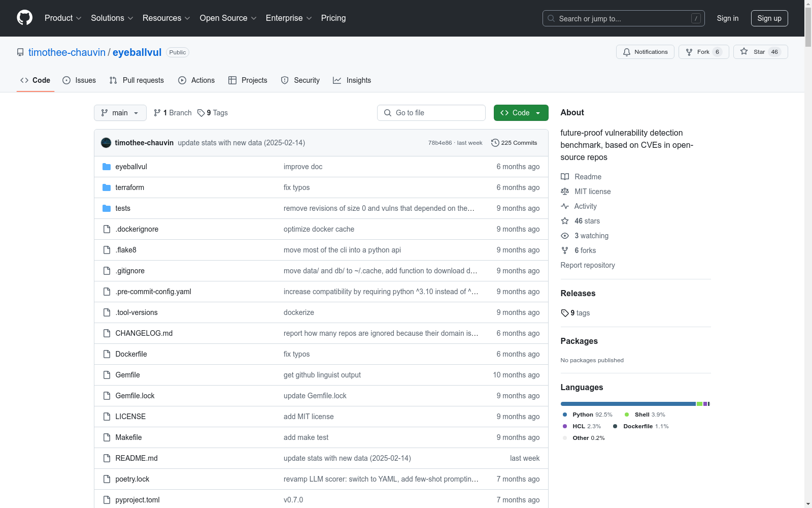Click the .dockerignore file icon
The height and width of the screenshot is (508, 812).
pyautogui.click(x=107, y=229)
